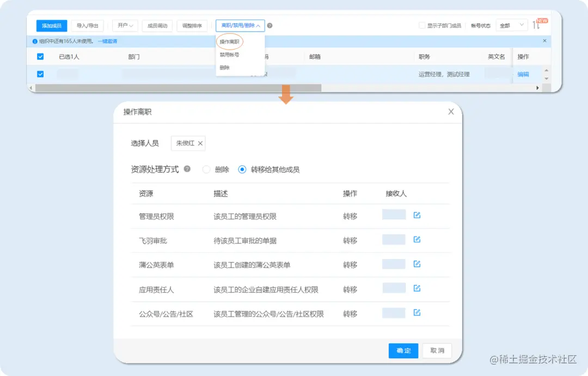Expand the 开户 dropdown

[125, 26]
